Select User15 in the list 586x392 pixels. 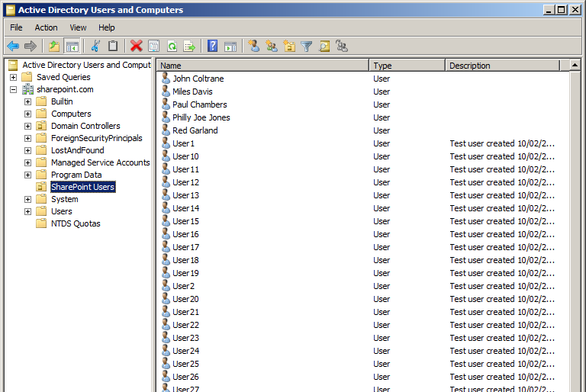click(x=185, y=221)
